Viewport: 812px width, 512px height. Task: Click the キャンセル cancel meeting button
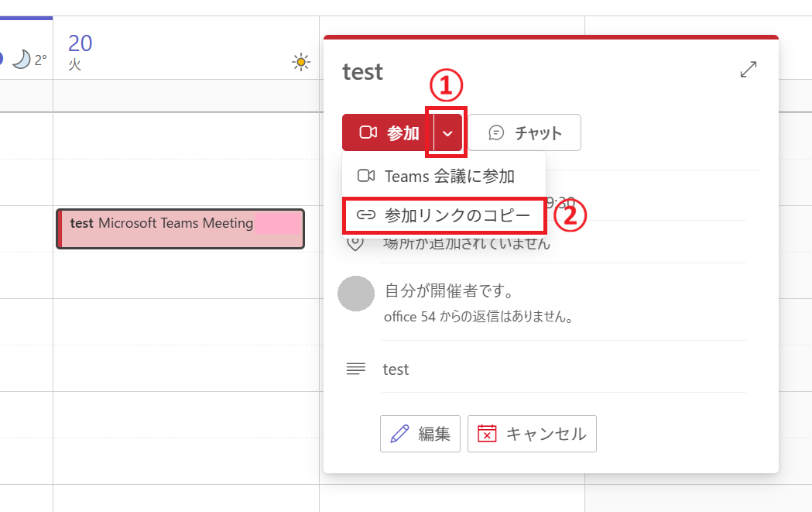[x=532, y=434]
